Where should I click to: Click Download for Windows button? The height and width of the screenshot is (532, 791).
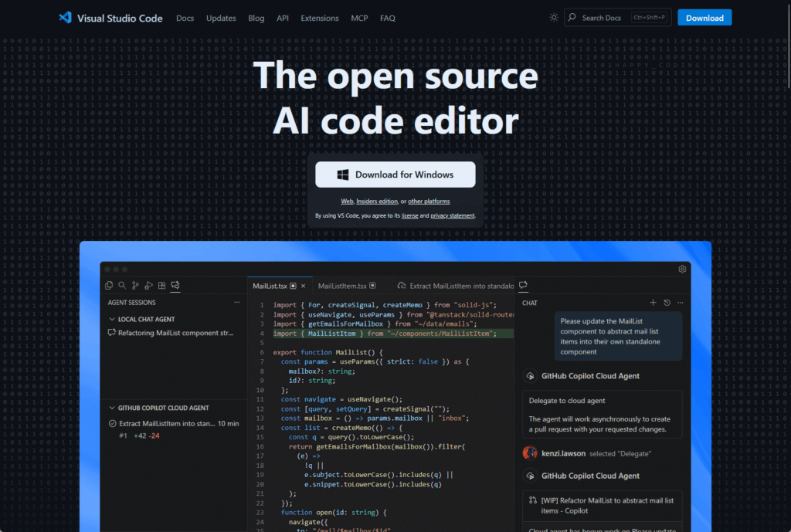point(395,175)
